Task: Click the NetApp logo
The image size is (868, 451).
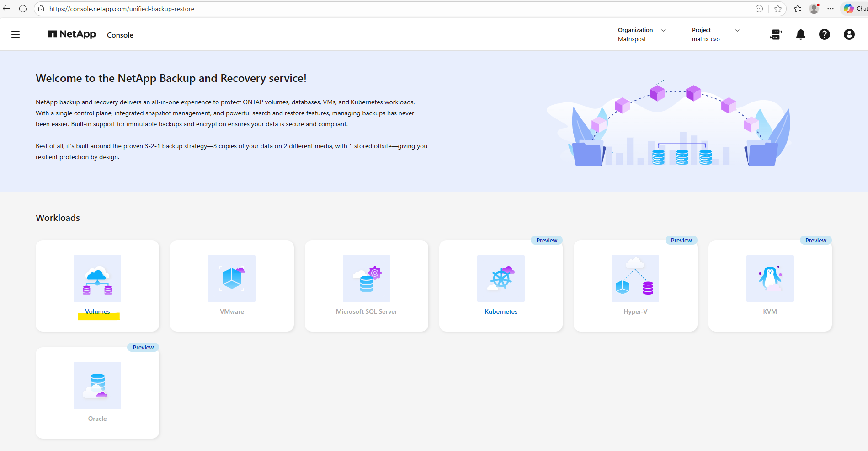Action: coord(72,34)
